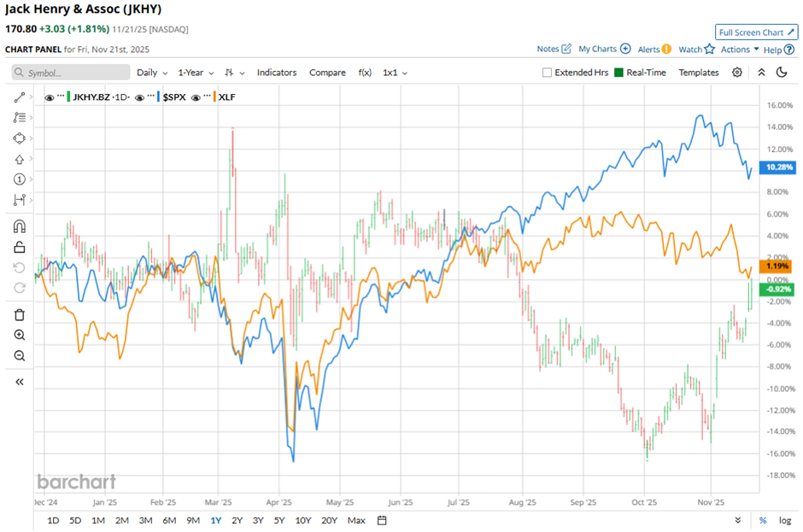Type in the Symbol search field
The height and width of the screenshot is (532, 803).
point(72,73)
